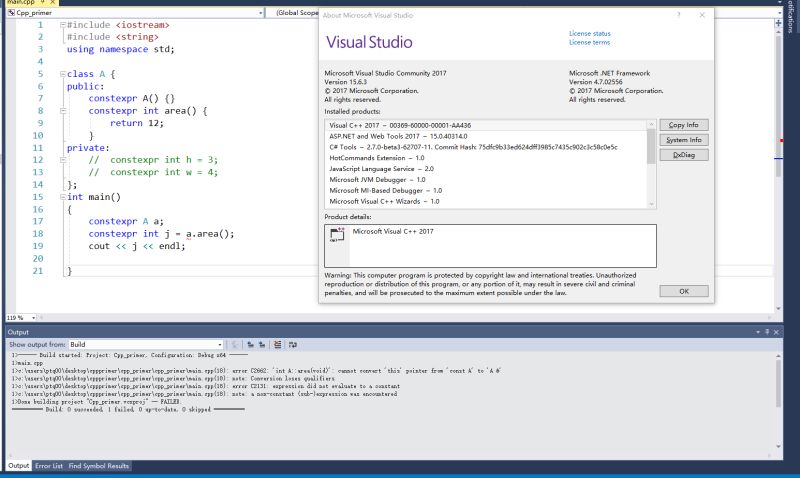Screen dimensions: 800x478
Task: Click the Visual C++ product details icon
Action: (337, 235)
